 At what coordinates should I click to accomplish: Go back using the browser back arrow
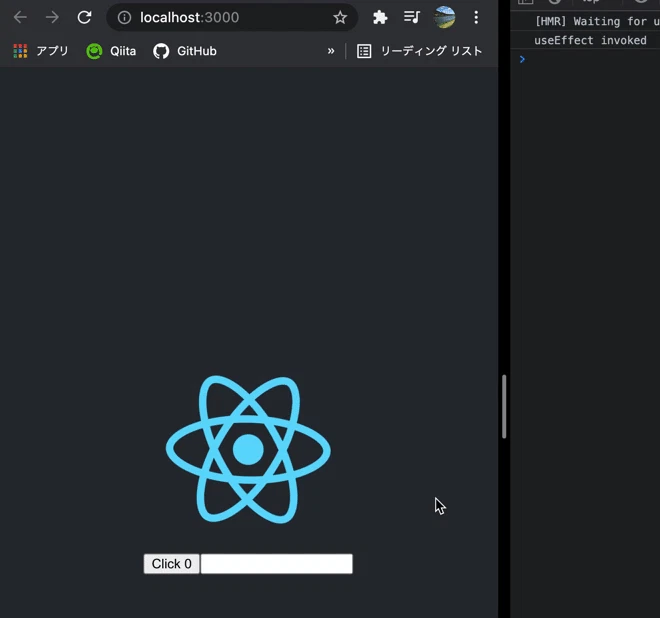[x=20, y=17]
